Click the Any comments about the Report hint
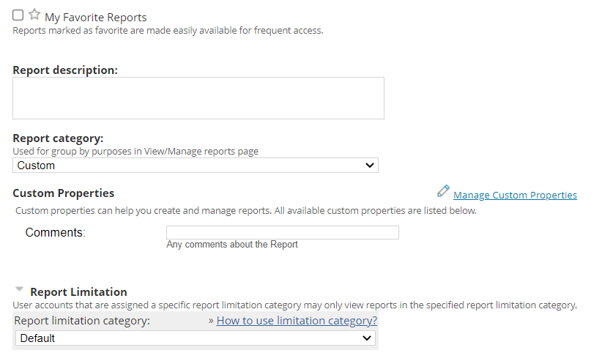The image size is (602, 364). coord(232,245)
